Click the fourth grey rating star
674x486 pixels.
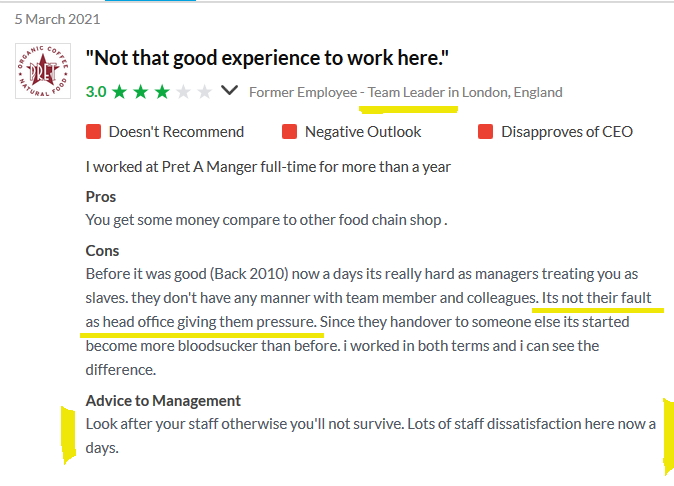(183, 92)
